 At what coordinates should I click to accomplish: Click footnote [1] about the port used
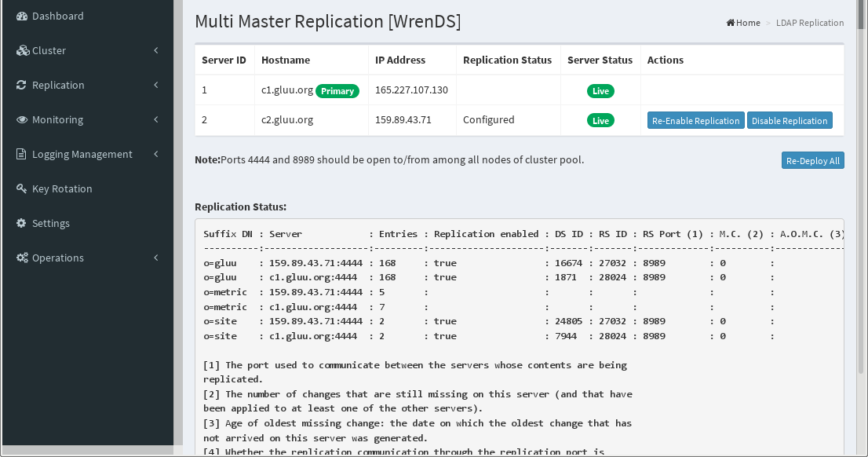pos(415,372)
